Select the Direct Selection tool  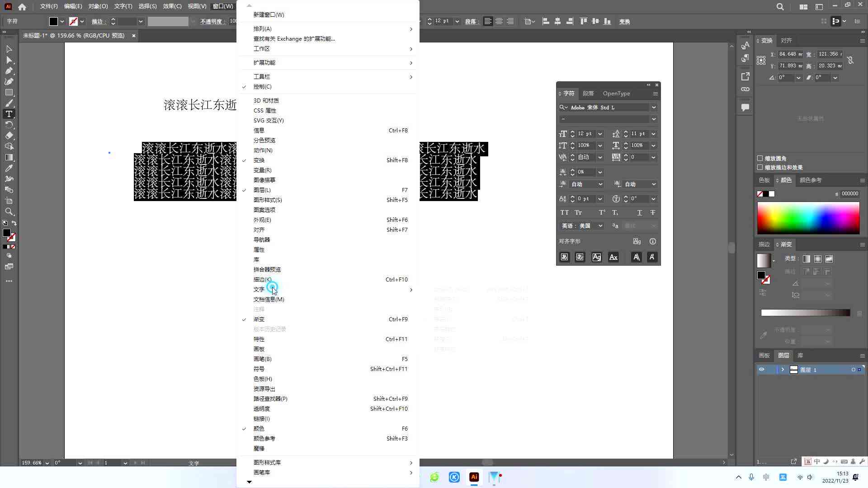pyautogui.click(x=9, y=60)
